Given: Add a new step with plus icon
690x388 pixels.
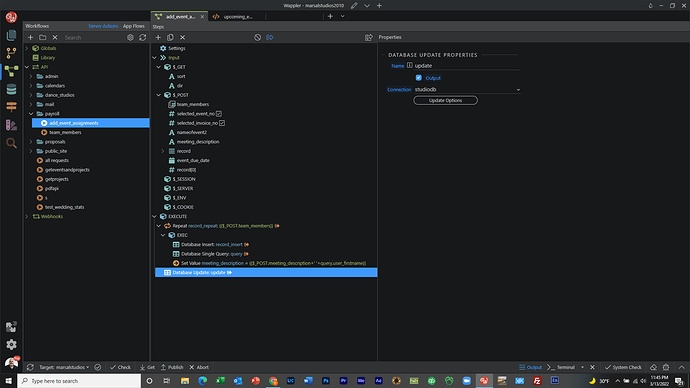Looking at the screenshot, I should 158,37.
